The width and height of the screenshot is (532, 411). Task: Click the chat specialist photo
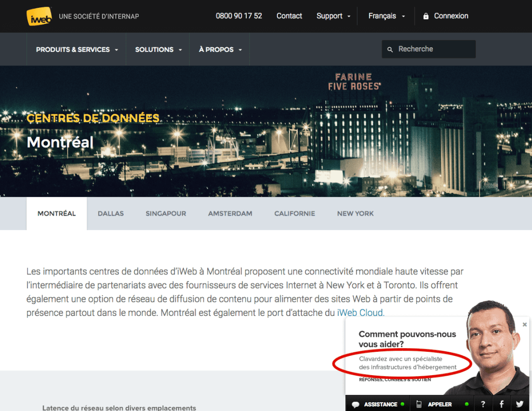(x=488, y=348)
